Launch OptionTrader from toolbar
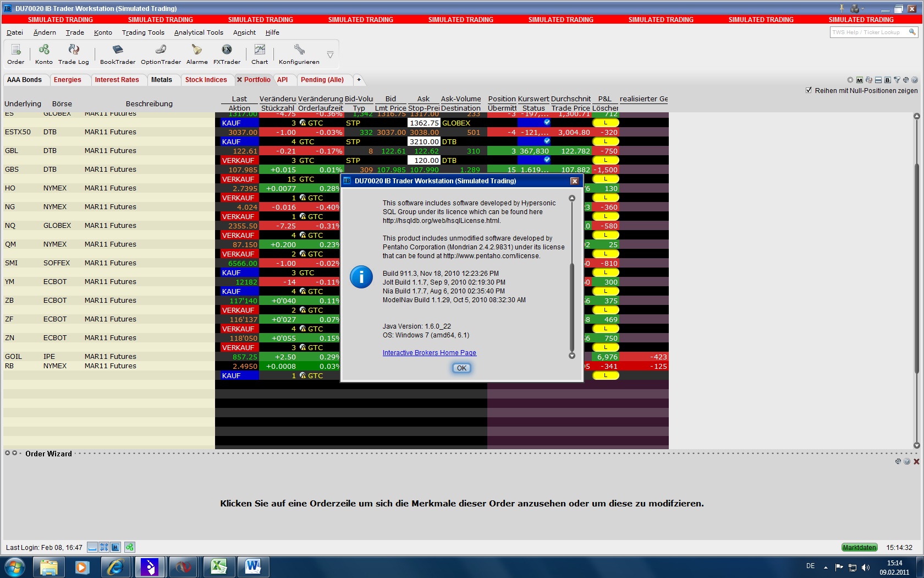The image size is (924, 578). point(161,54)
